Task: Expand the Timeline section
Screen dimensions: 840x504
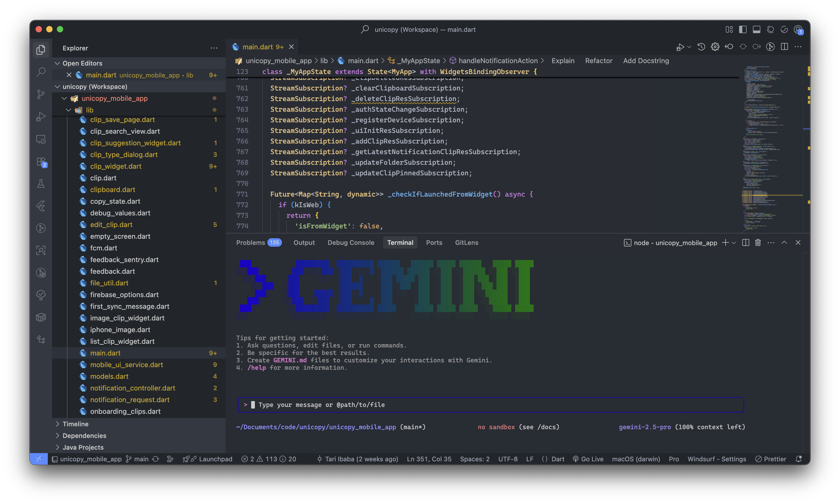Action: [57, 424]
